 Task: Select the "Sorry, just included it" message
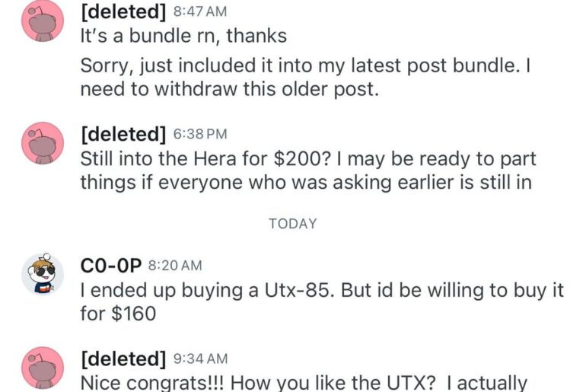click(304, 66)
